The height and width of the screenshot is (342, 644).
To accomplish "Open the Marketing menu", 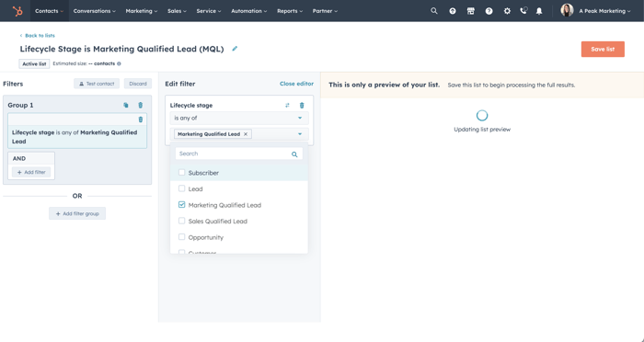I will [x=142, y=11].
